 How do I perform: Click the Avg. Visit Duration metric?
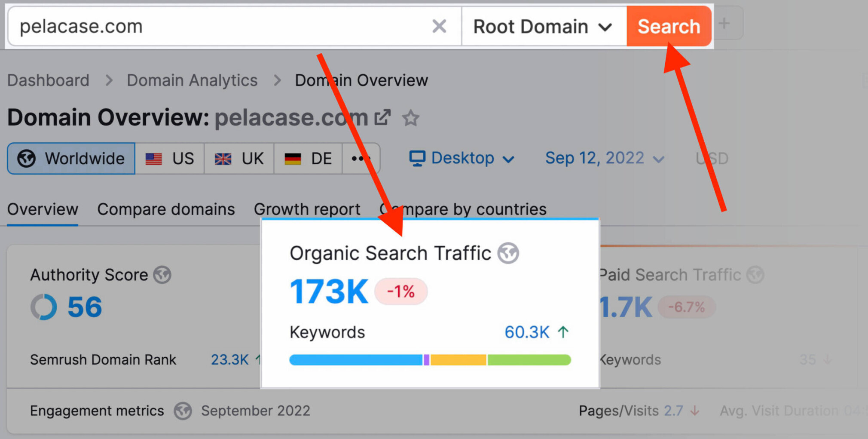click(x=794, y=411)
